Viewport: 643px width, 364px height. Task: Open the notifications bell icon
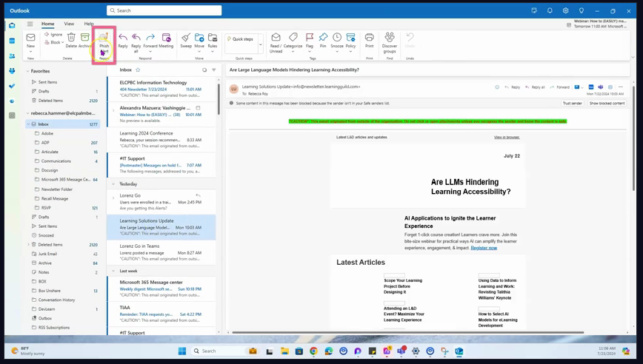click(x=550, y=10)
